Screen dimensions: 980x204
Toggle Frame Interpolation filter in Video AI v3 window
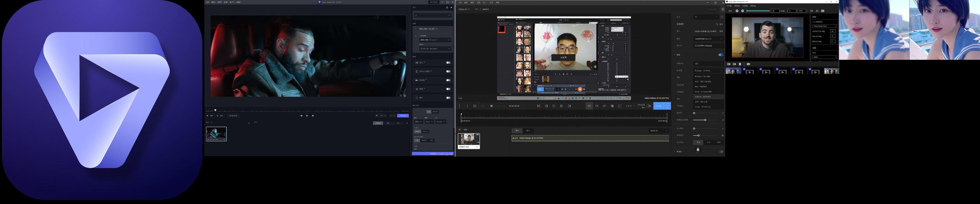point(448,80)
